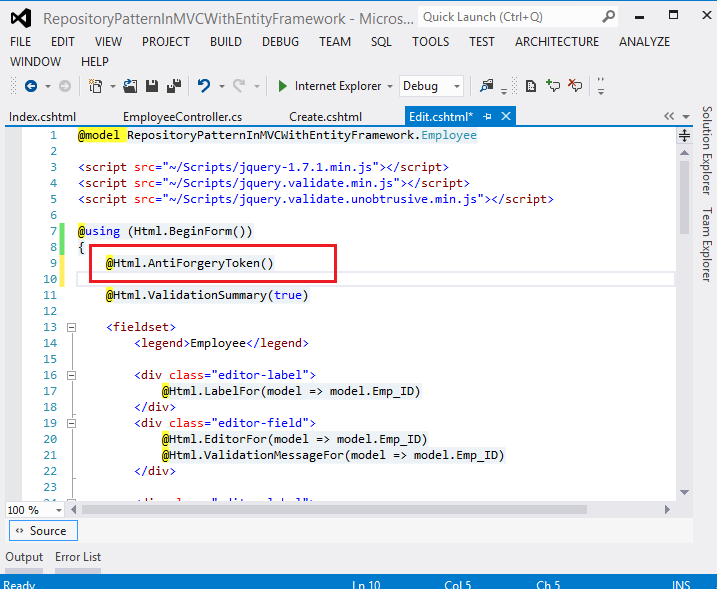717x589 pixels.
Task: Click the horizontal scrollbar right arrow
Action: tap(667, 509)
